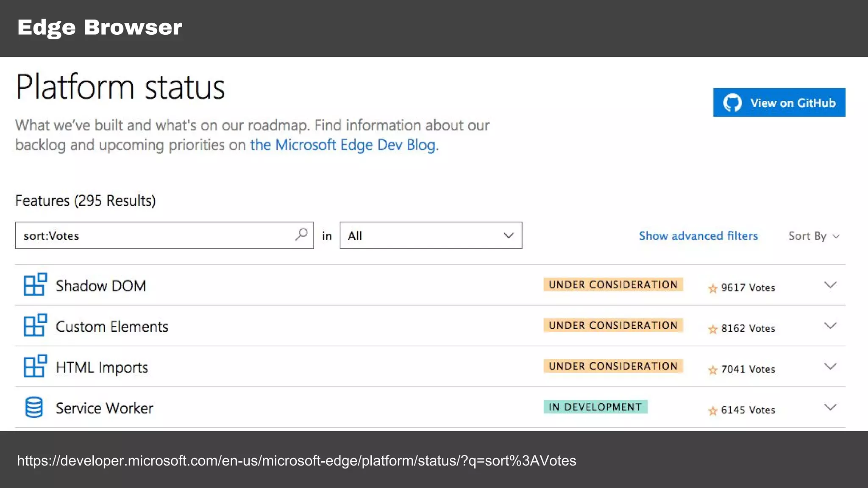The width and height of the screenshot is (868, 488).
Task: Click the star beside 7041 Votes
Action: click(x=712, y=370)
